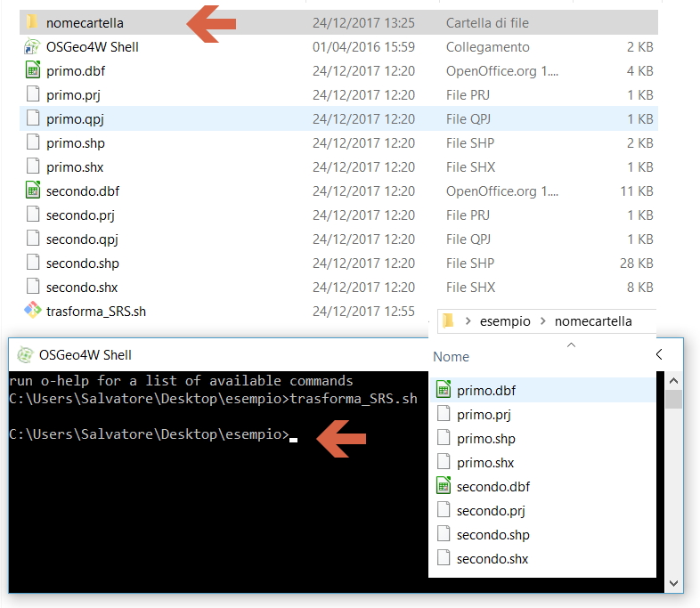
Task: Open the OSGeo4W Shell shortcut icon
Action: (x=32, y=46)
